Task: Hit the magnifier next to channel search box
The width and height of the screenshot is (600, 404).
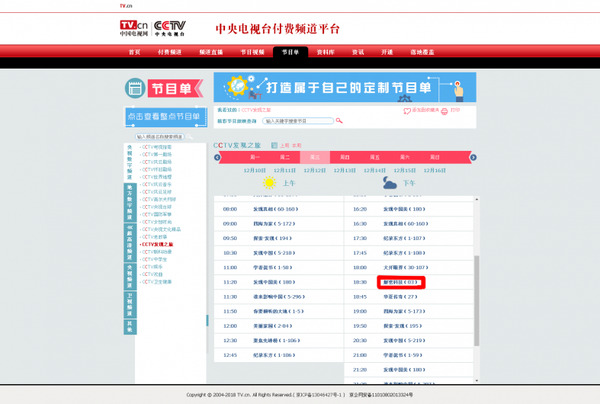Action: pos(190,137)
